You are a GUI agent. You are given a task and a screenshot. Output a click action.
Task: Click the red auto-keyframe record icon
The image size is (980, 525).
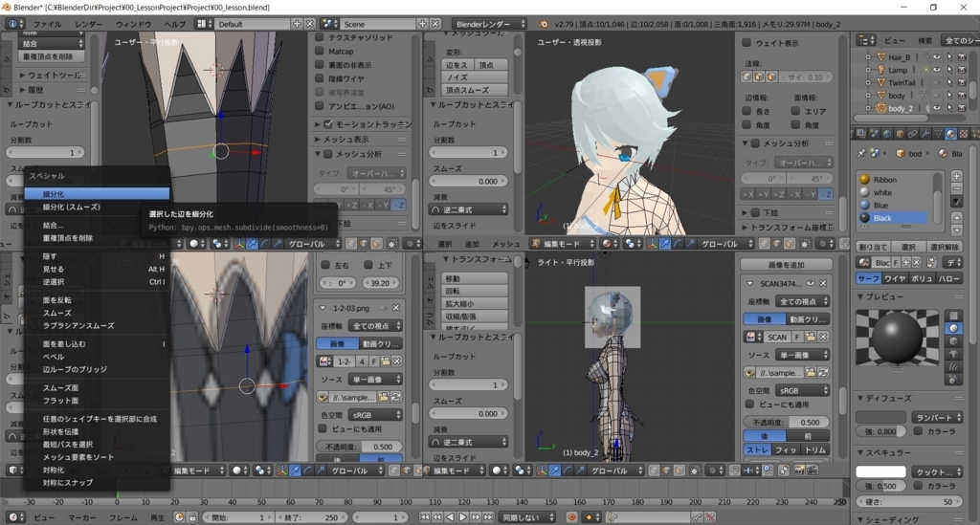[x=571, y=517]
